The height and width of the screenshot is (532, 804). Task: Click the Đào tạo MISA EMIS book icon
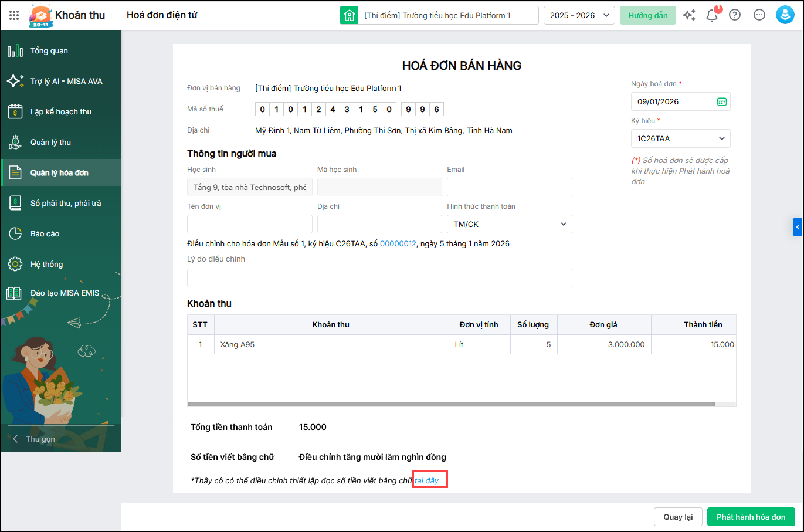coord(14,293)
